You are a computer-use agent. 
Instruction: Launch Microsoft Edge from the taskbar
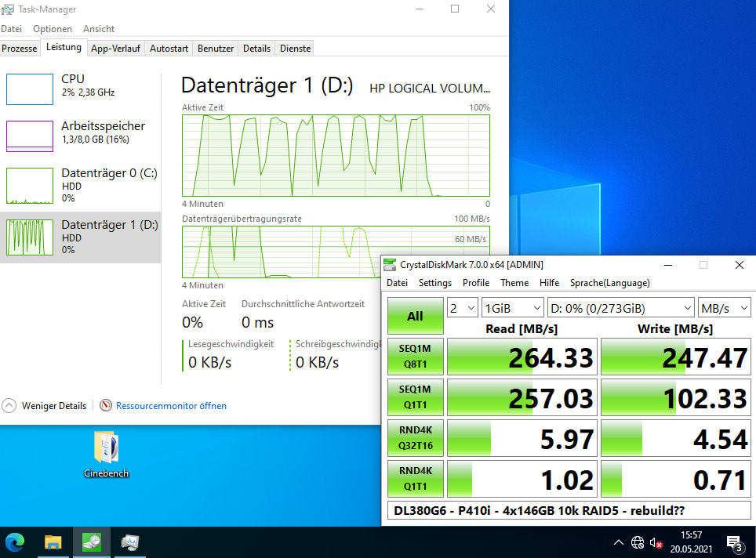[15, 542]
